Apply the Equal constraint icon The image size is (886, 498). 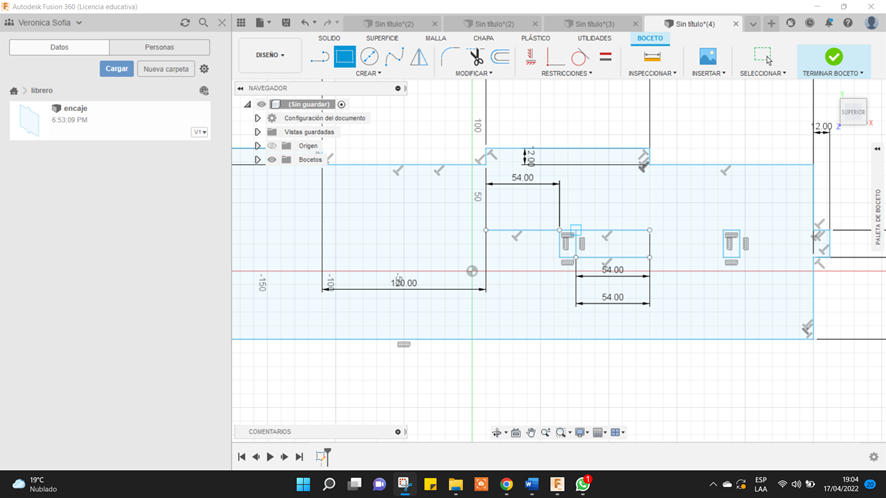[x=605, y=57]
